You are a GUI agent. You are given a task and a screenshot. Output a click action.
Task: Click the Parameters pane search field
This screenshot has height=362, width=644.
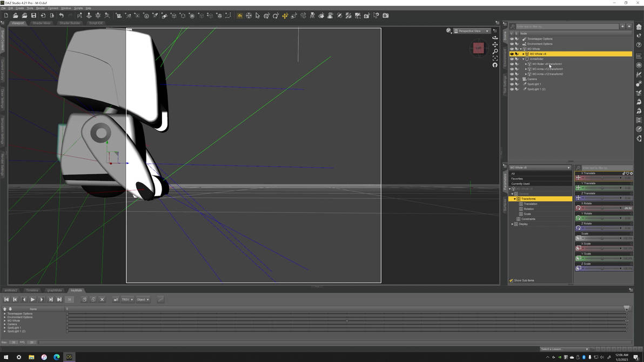[607, 167]
